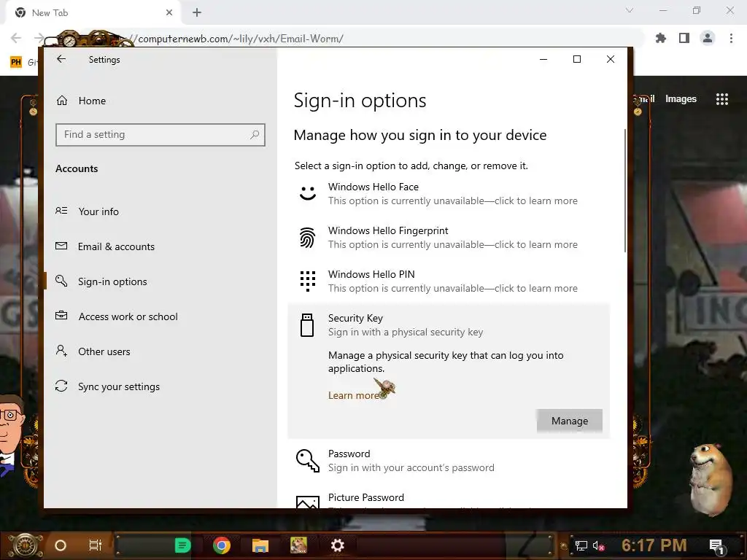Open File Explorer from taskbar

click(260, 545)
